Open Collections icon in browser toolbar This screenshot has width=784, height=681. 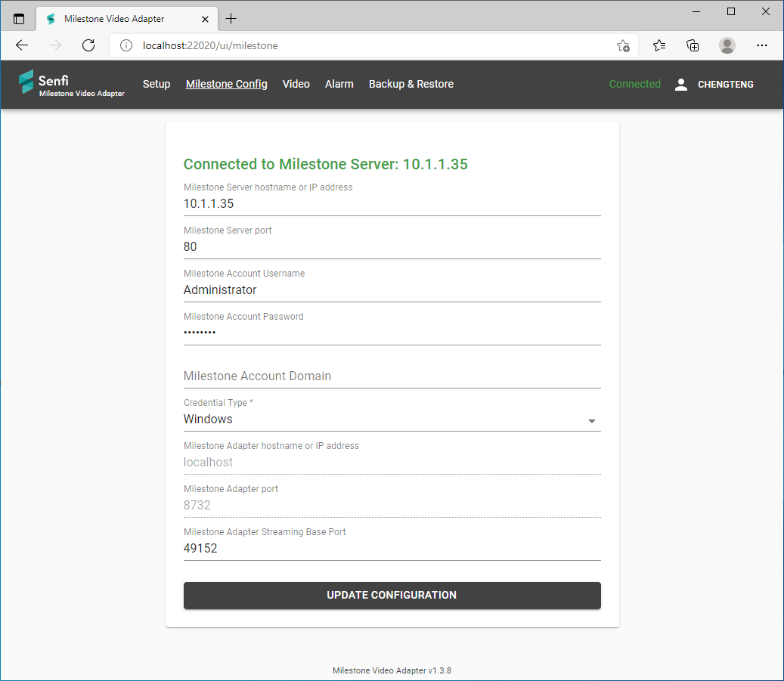pos(693,45)
